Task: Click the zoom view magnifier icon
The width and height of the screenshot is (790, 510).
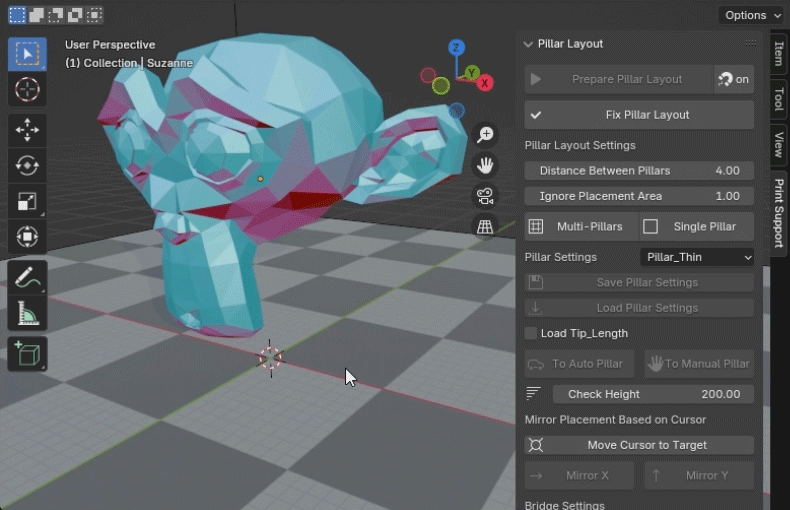Action: coord(485,135)
